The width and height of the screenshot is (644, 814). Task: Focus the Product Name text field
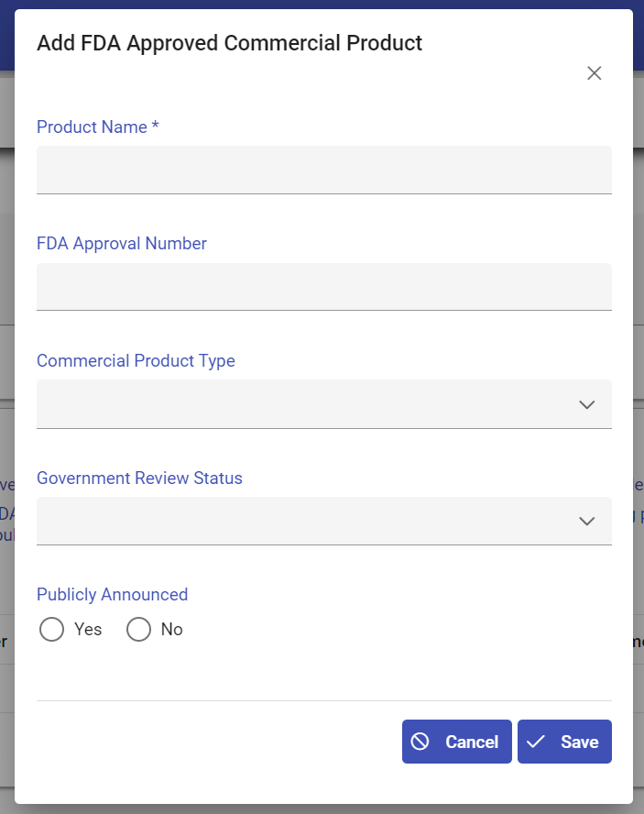pyautogui.click(x=323, y=170)
